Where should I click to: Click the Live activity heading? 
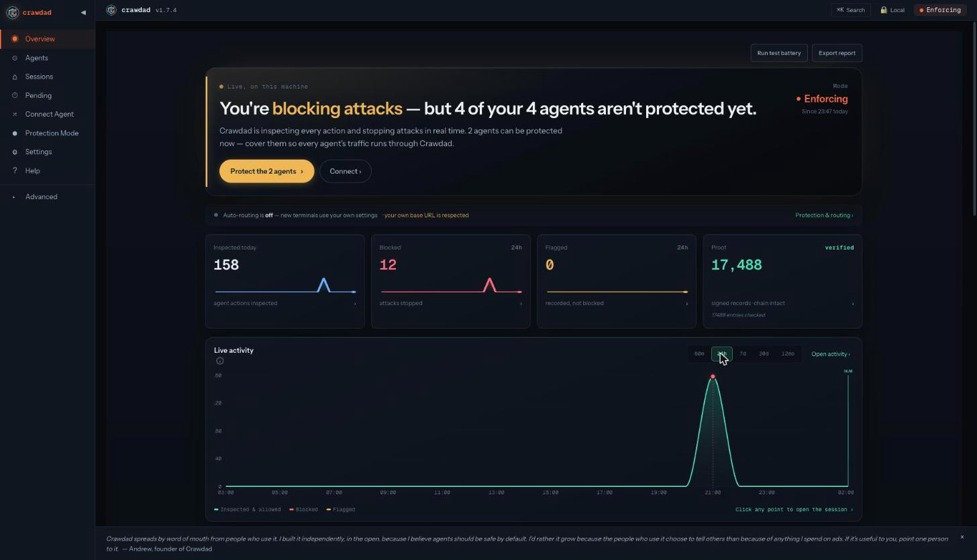point(234,350)
